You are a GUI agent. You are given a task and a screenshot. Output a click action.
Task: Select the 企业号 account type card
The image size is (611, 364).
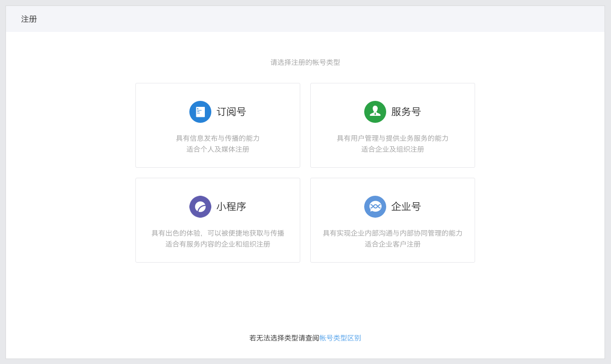tap(392, 220)
